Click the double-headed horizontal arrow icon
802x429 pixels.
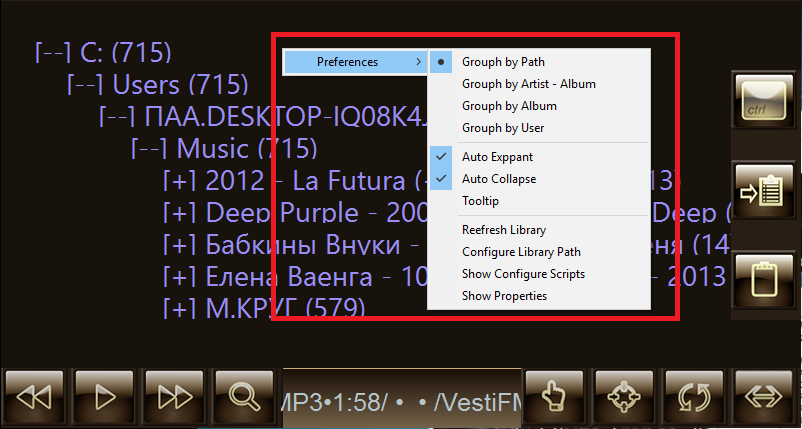tap(765, 397)
